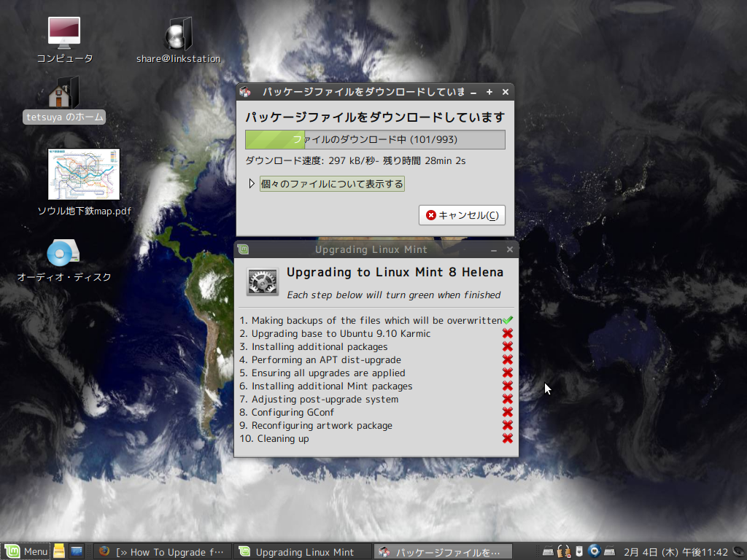Screen dimensions: 747x560
Task: Select the ソウル地下鉄map.pdf thumbnail
Action: click(x=84, y=174)
